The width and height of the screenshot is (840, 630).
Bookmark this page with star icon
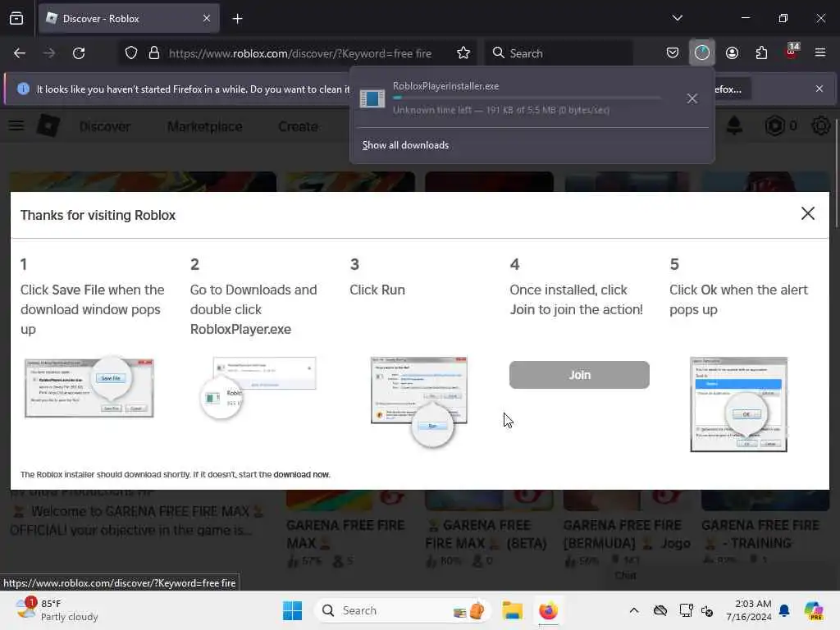tap(463, 53)
